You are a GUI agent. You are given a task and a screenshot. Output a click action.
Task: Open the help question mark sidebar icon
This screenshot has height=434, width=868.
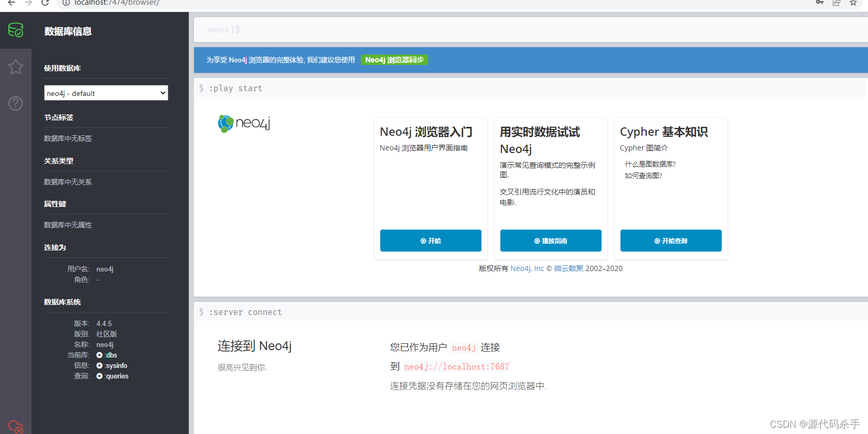coord(16,103)
